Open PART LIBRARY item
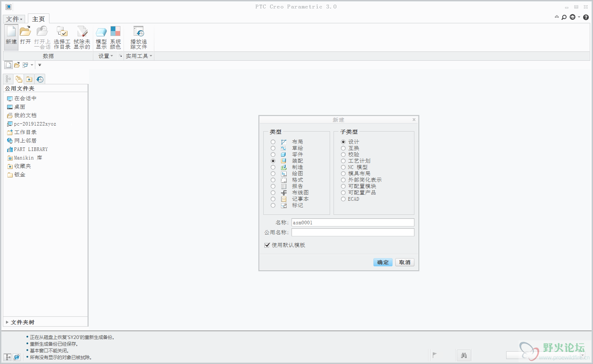Screen dimensions: 593x364 pos(27,149)
